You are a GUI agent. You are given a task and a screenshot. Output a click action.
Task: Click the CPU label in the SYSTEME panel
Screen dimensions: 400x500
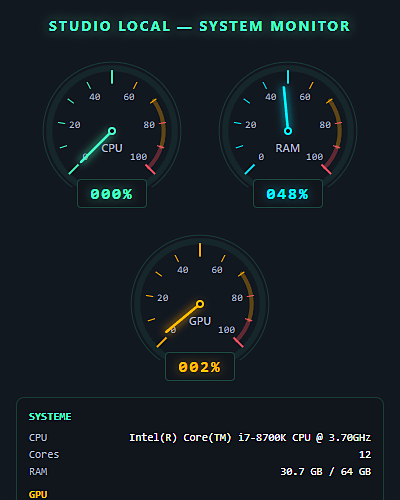tap(38, 437)
